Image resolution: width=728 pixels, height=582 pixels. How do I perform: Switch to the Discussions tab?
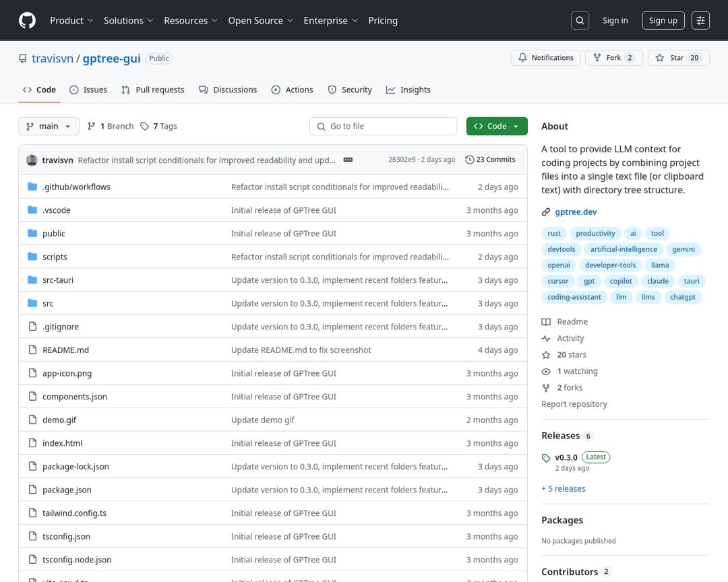point(228,90)
